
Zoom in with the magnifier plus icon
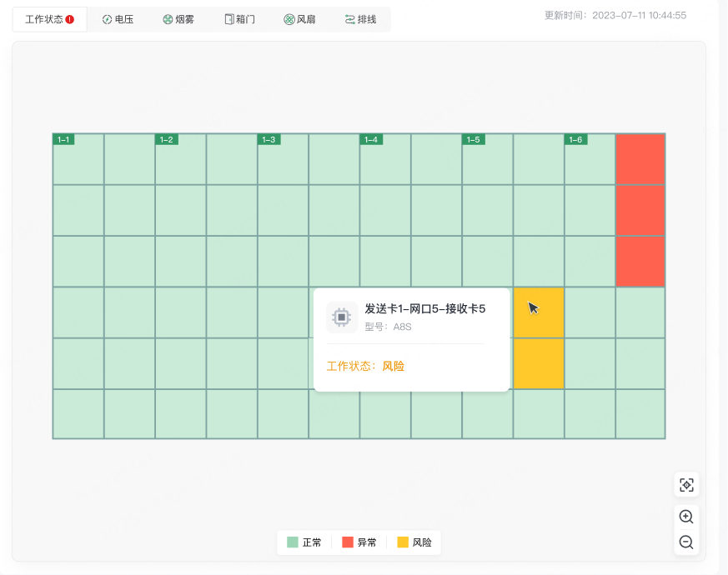686,517
